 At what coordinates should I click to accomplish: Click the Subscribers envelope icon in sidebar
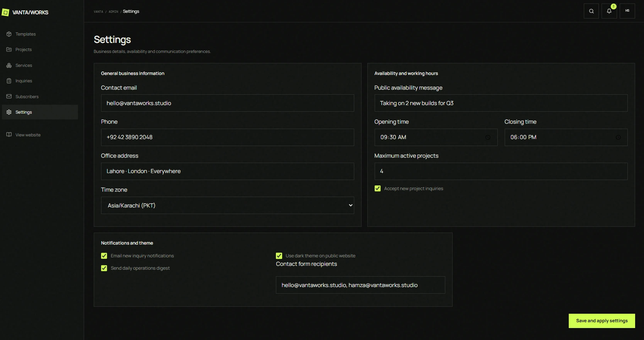9,97
